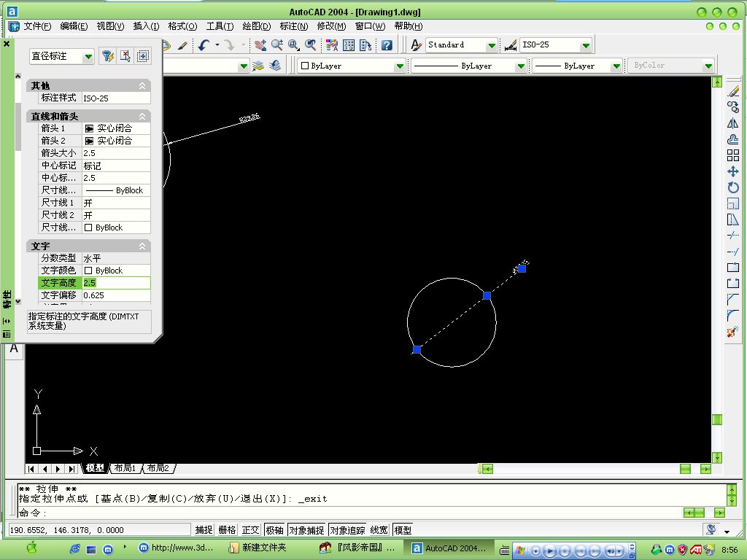Open the Dimension Style manager icon
The height and width of the screenshot is (560, 747).
pyautogui.click(x=510, y=45)
